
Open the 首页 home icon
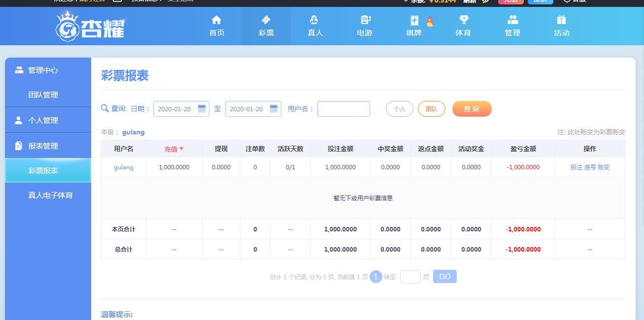pos(216,20)
